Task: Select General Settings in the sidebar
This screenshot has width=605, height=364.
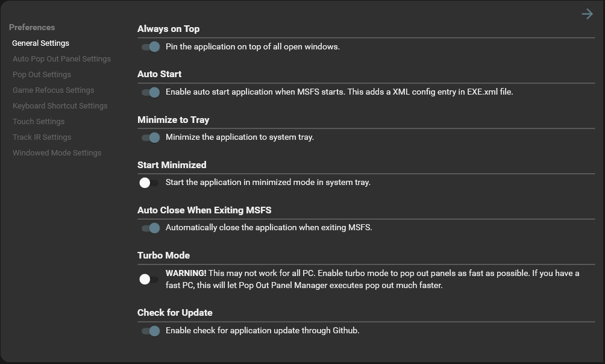Action: [x=40, y=43]
